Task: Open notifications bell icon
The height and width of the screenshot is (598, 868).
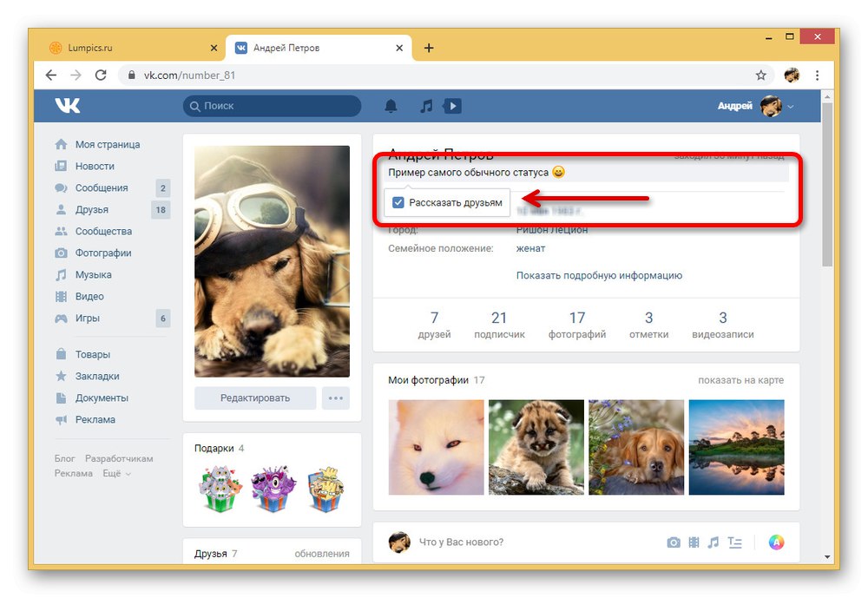Action: point(391,106)
